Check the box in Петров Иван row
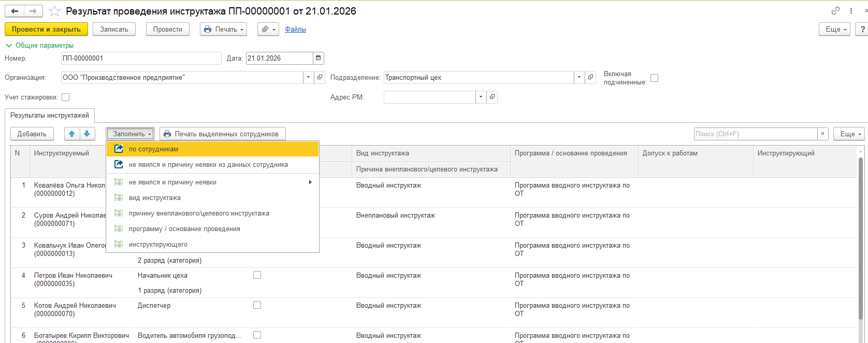This screenshot has width=868, height=343. 257,275
